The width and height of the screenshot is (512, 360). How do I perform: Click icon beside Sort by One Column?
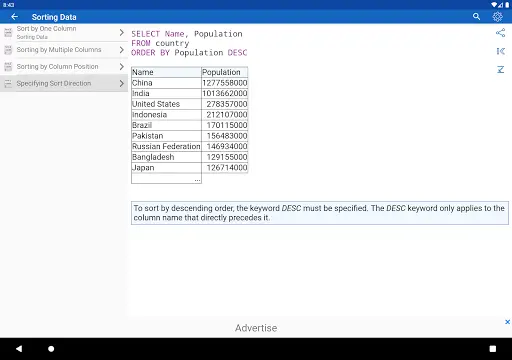click(8, 32)
